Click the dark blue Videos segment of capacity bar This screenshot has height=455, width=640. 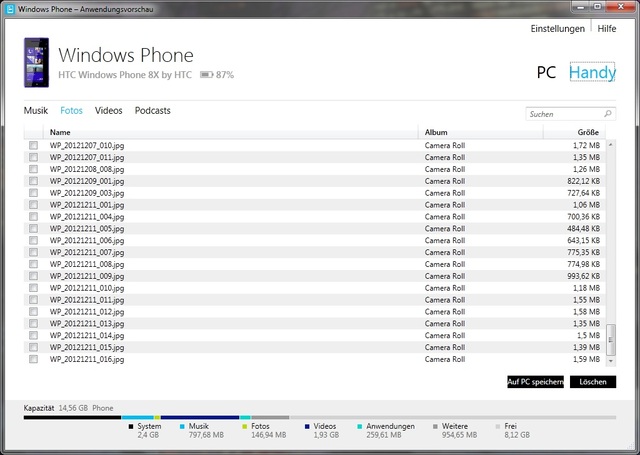(200, 417)
